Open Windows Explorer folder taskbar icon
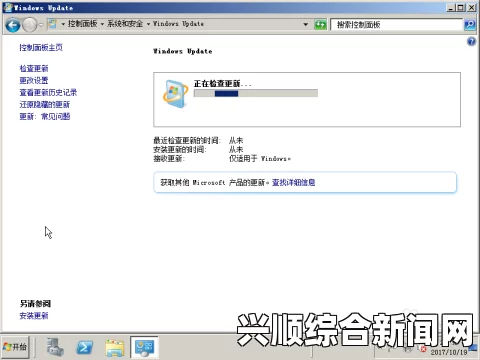The height and width of the screenshot is (360, 480). click(x=115, y=348)
